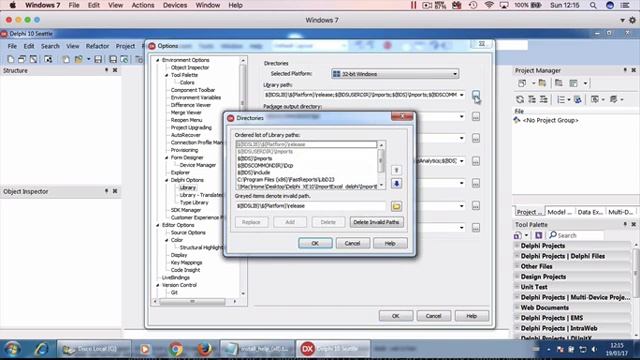
Task: Click Save All icon in Delphi toolbar
Action: [x=113, y=60]
